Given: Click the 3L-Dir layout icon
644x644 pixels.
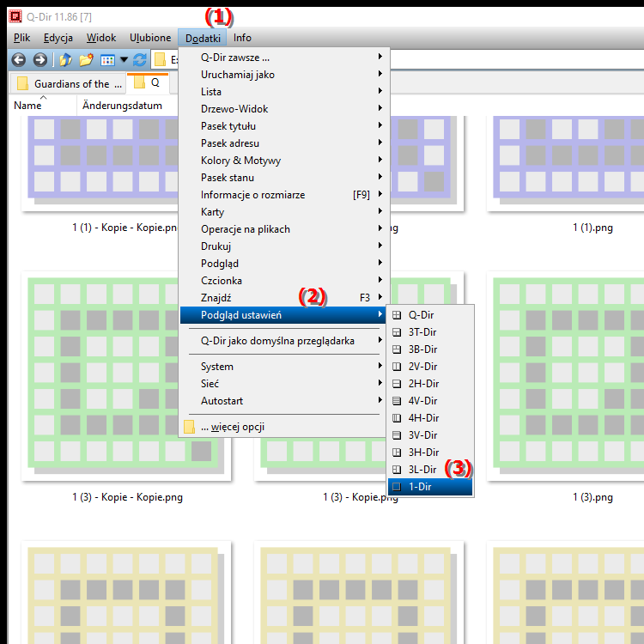Looking at the screenshot, I should (397, 470).
